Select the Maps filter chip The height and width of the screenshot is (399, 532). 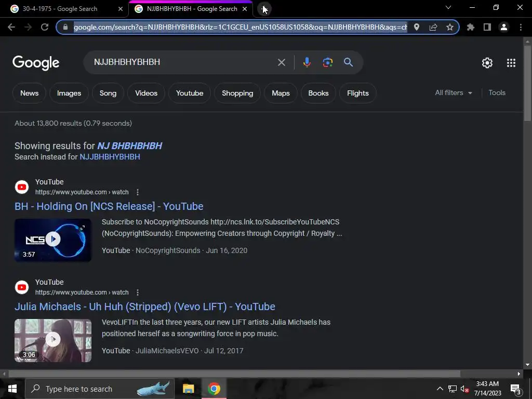[x=281, y=93]
